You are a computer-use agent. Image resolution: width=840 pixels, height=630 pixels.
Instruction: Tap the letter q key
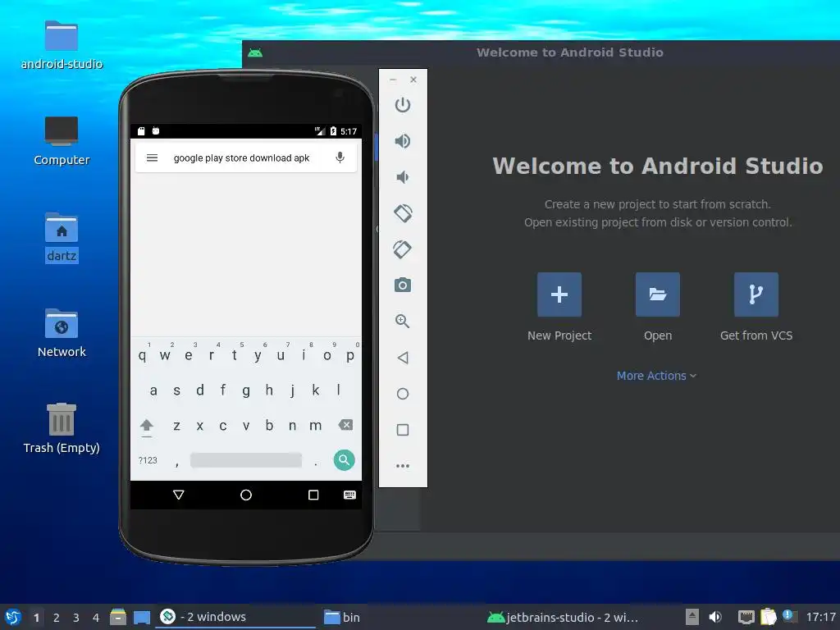point(142,354)
